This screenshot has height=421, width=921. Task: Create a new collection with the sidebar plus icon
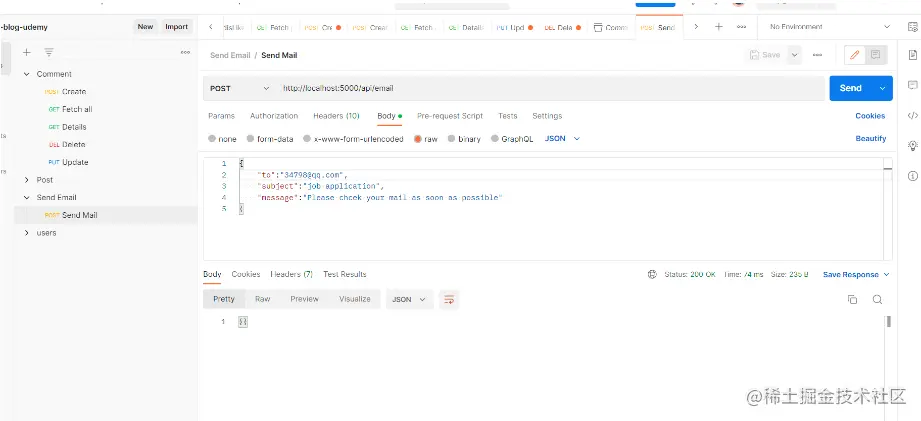point(26,52)
